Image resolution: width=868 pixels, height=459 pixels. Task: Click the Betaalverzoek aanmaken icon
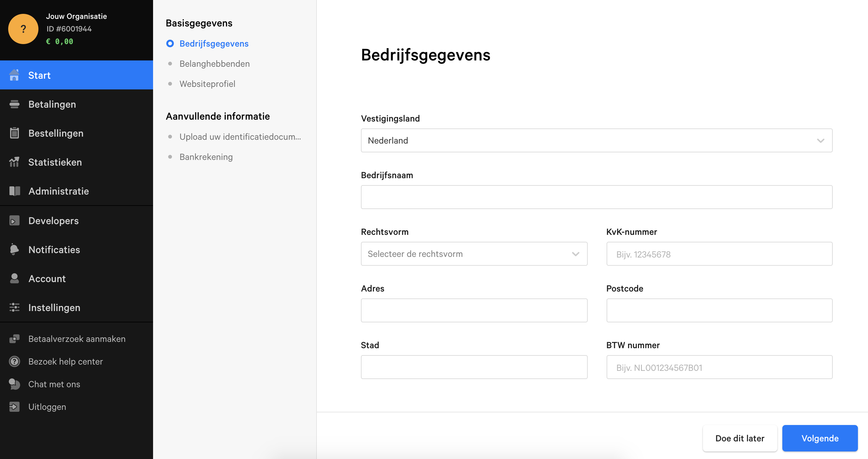(x=14, y=339)
